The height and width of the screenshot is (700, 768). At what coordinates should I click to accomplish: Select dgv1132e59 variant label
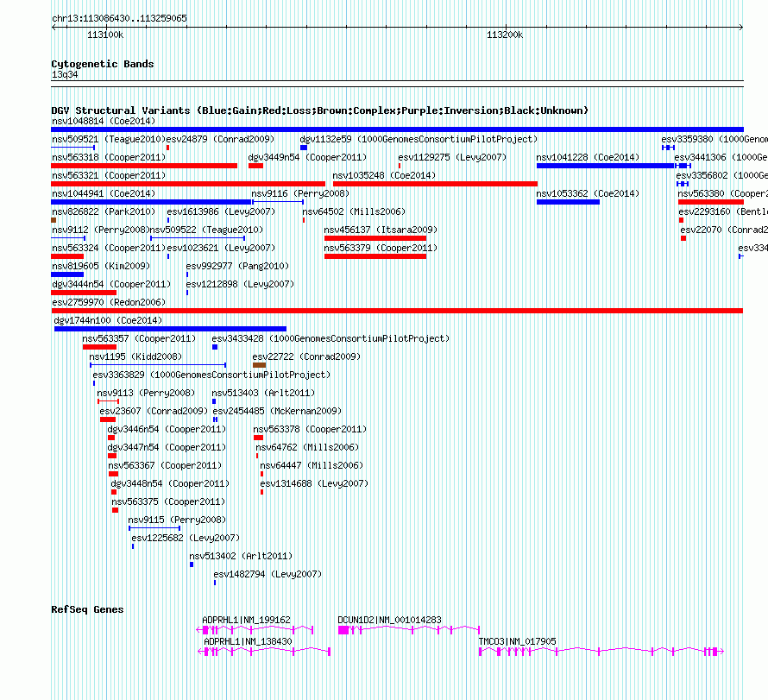[x=419, y=139]
